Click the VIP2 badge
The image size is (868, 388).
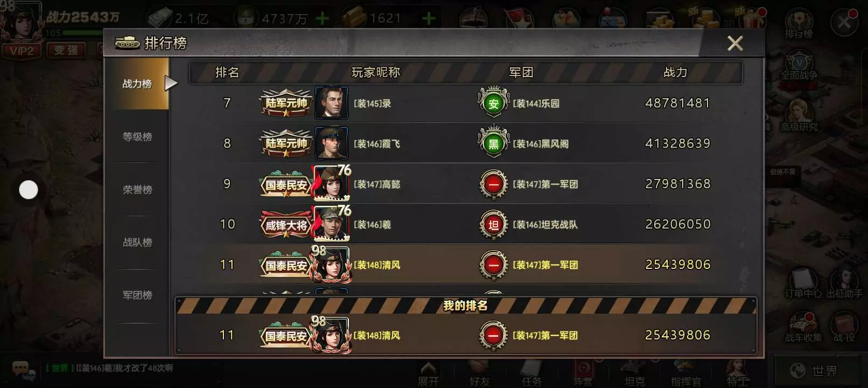point(22,50)
